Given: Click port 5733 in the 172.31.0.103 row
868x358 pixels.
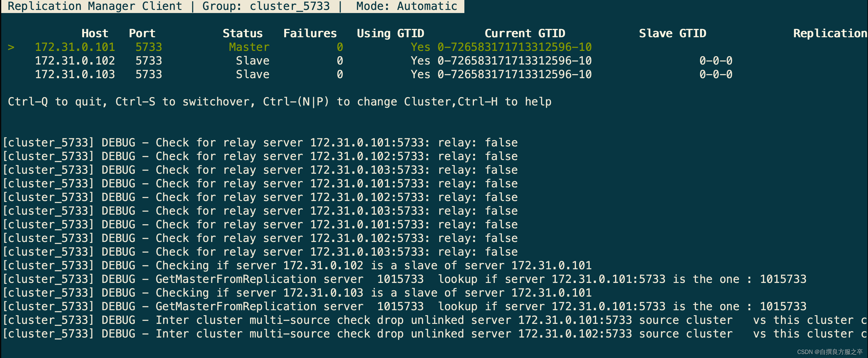Looking at the screenshot, I should coord(148,74).
